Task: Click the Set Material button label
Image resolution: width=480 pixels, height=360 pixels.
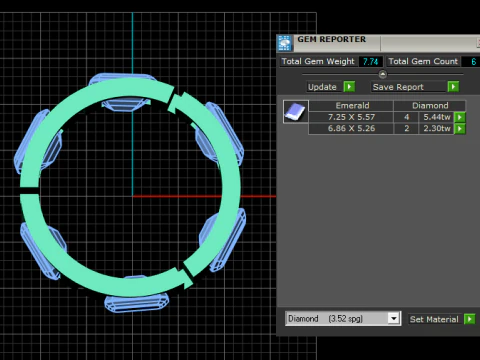Action: (434, 319)
